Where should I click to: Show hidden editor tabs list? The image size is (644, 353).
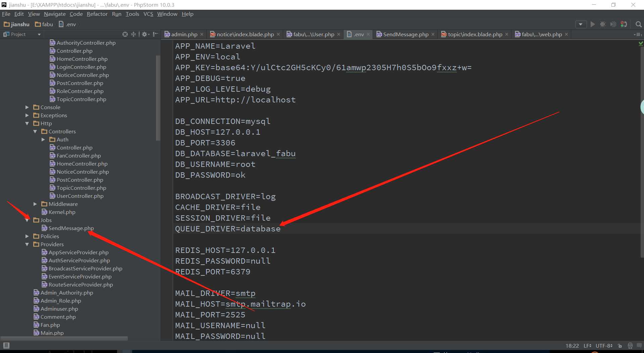[638, 34]
